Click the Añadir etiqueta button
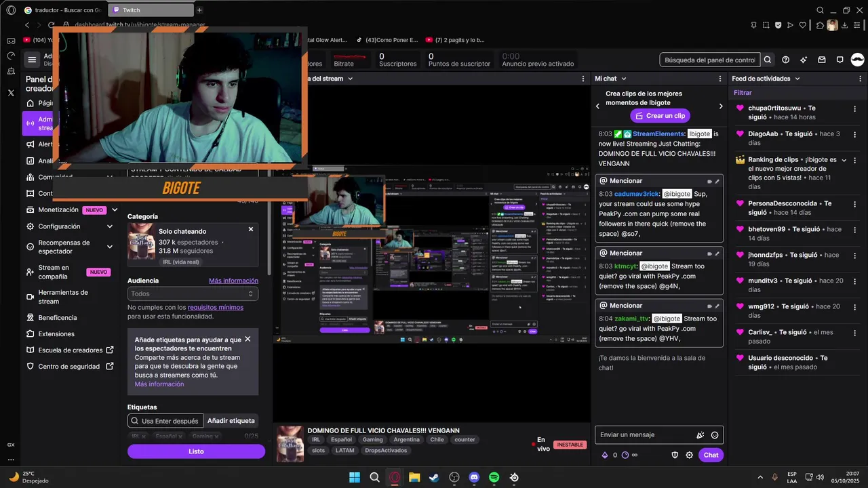This screenshot has height=488, width=868. [x=231, y=421]
